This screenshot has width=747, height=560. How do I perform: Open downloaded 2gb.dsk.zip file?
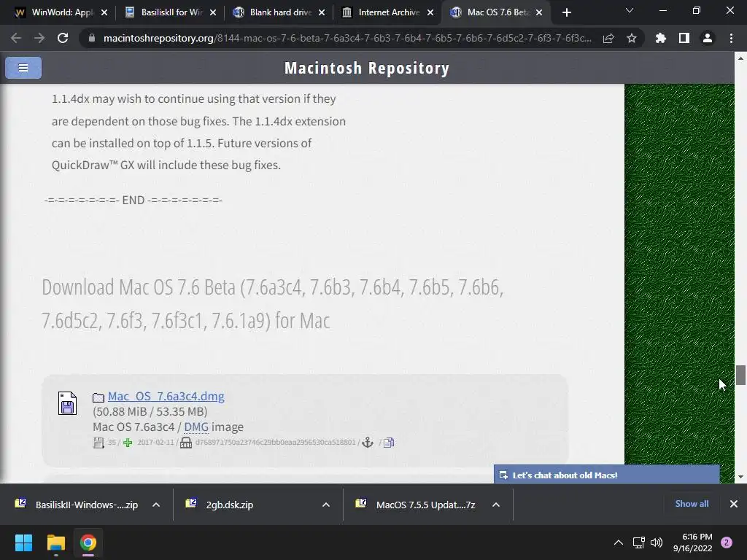click(x=220, y=505)
